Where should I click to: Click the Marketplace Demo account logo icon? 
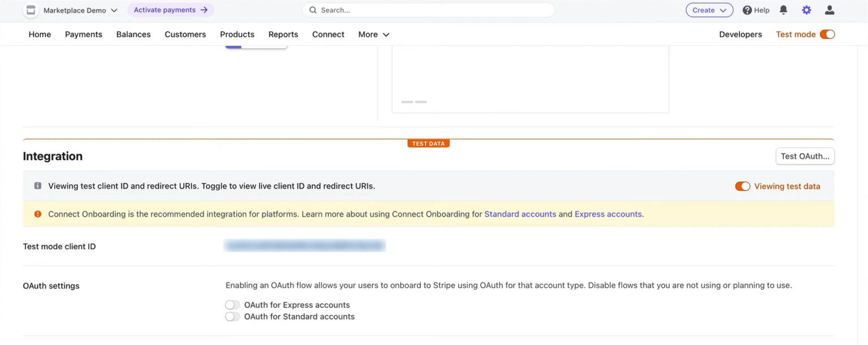pos(31,10)
